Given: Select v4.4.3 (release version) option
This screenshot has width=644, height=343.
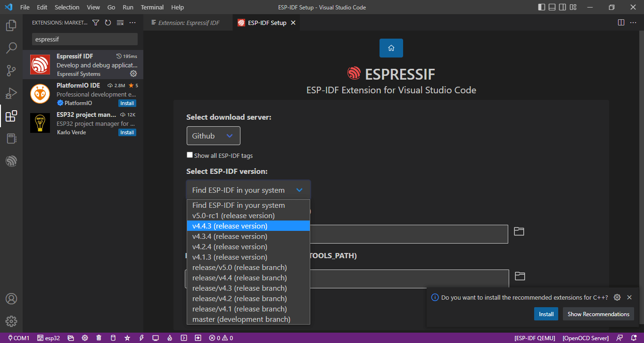Looking at the screenshot, I should [248, 226].
